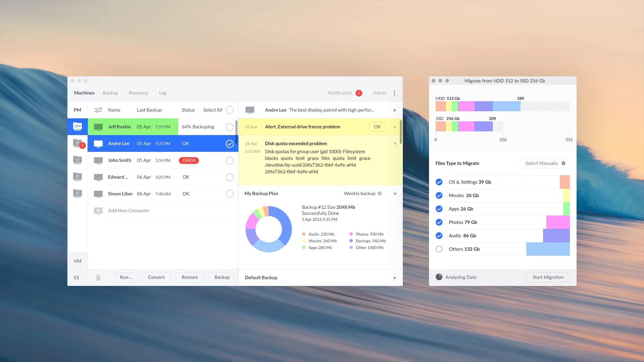Collapse My Backup Plan section arrow
This screenshot has width=644, height=362.
click(x=395, y=194)
